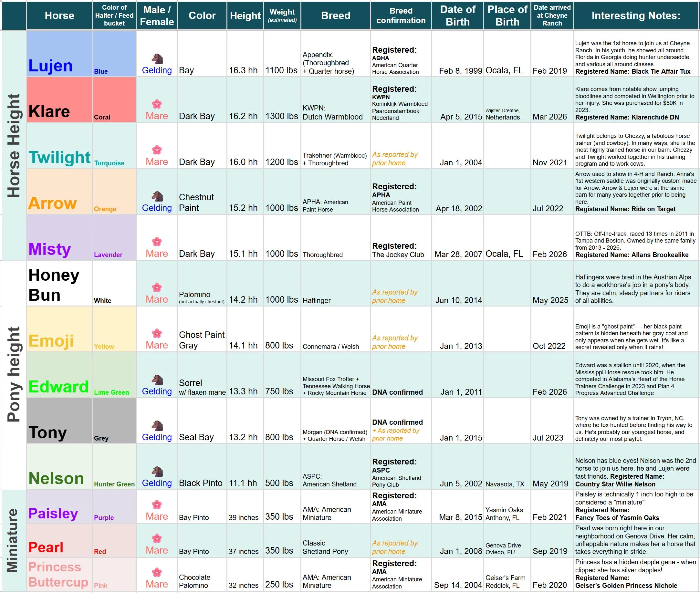Click Nelson's gelding horse head icon

click(x=157, y=472)
